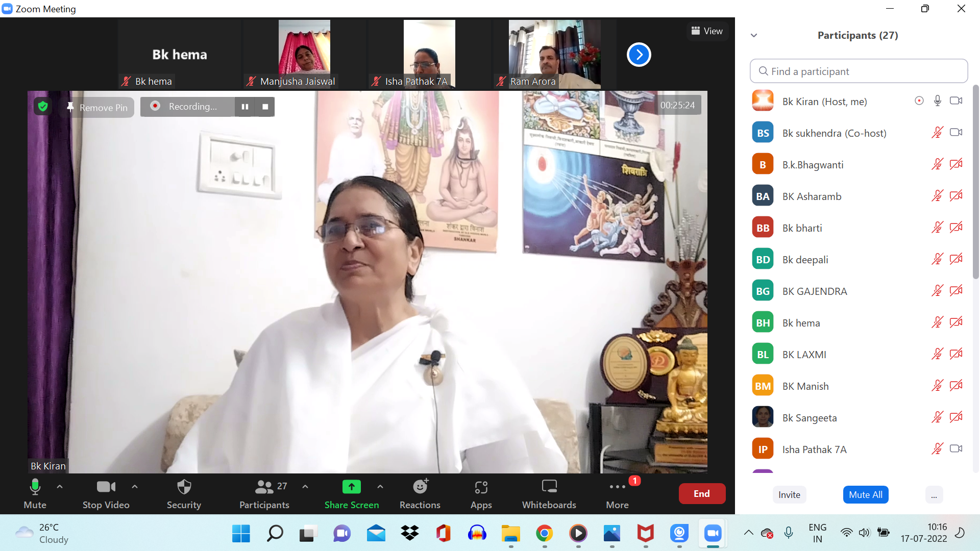
Task: Click BK LAXMI muted microphone icon
Action: [938, 354]
